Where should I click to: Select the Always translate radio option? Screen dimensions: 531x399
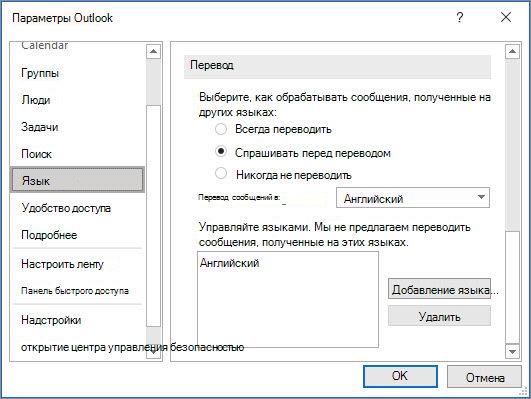(221, 129)
